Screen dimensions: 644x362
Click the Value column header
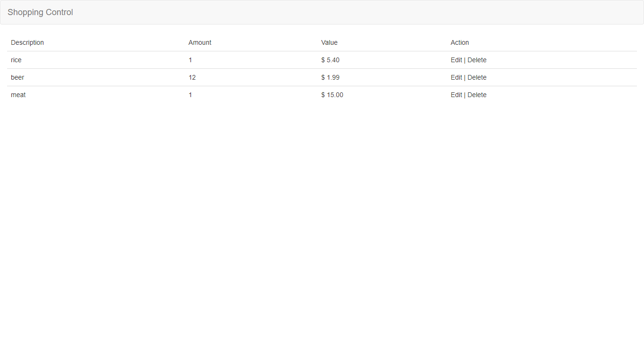pyautogui.click(x=330, y=42)
